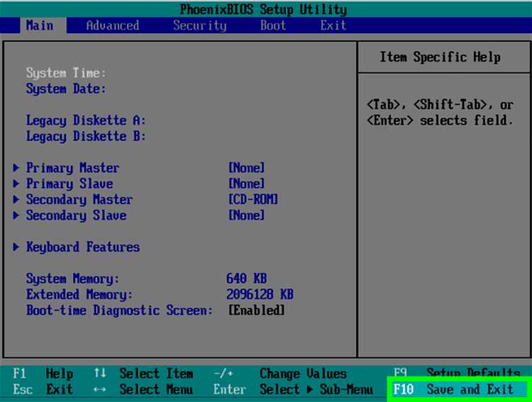
Task: Select the Exit menu tab
Action: [333, 26]
